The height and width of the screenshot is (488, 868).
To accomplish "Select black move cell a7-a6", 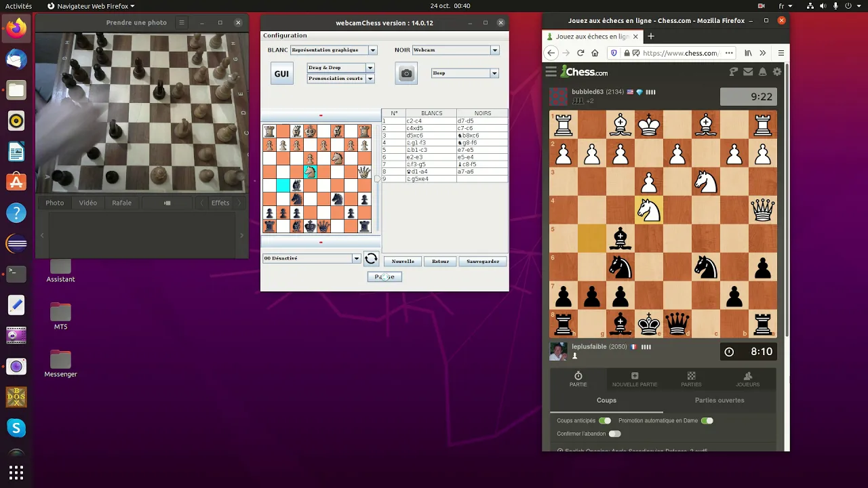I will point(482,171).
